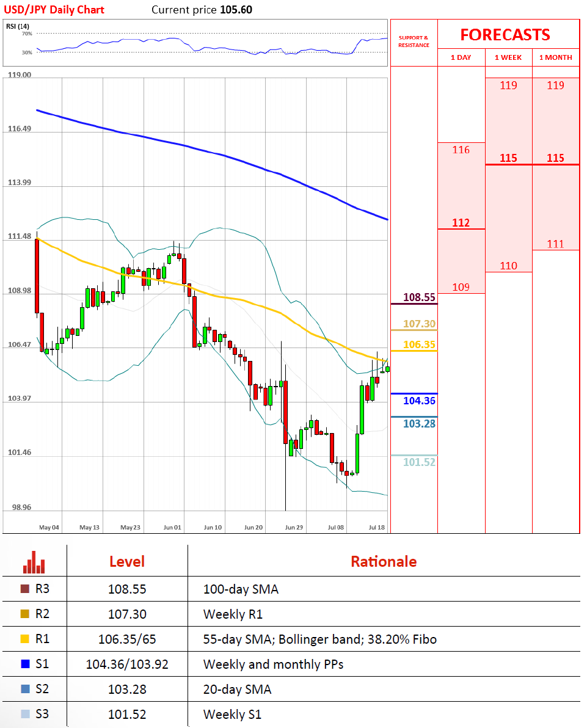Screen dimensions: 587x728
Task: Click the RSI 70% threshold label
Action: 27,34
